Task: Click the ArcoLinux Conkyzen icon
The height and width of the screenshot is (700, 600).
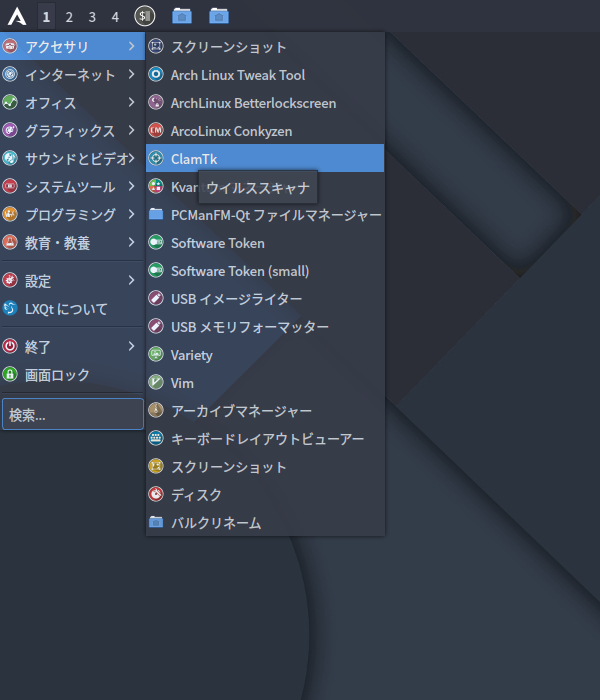Action: (156, 130)
